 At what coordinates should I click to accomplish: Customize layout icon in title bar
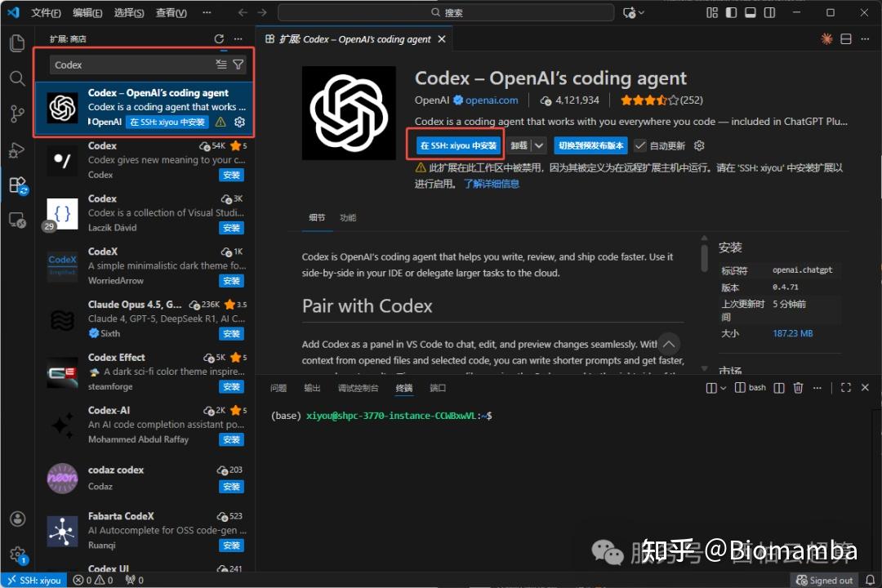(712, 12)
